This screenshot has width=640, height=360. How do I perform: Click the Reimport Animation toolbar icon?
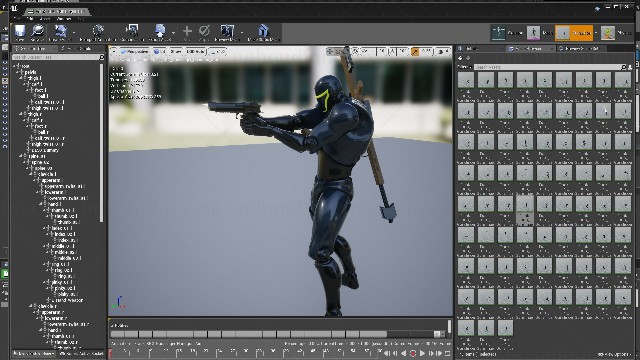click(98, 31)
